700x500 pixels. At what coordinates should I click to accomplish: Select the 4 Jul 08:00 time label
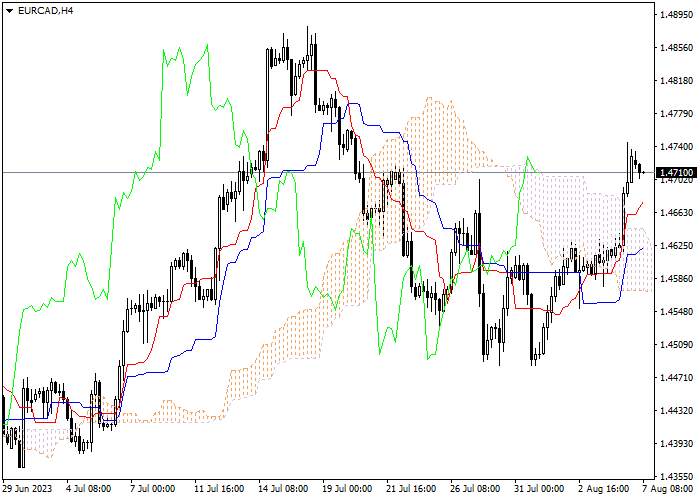88,488
